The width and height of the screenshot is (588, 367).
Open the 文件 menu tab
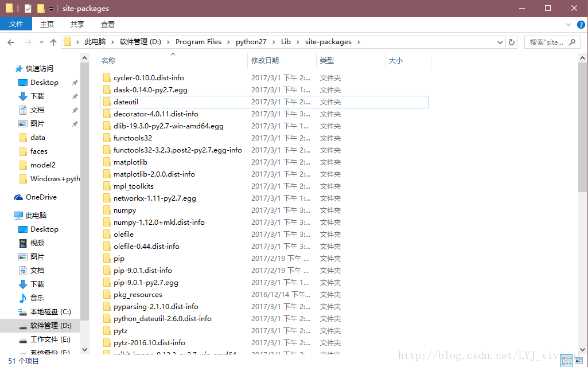(x=15, y=24)
